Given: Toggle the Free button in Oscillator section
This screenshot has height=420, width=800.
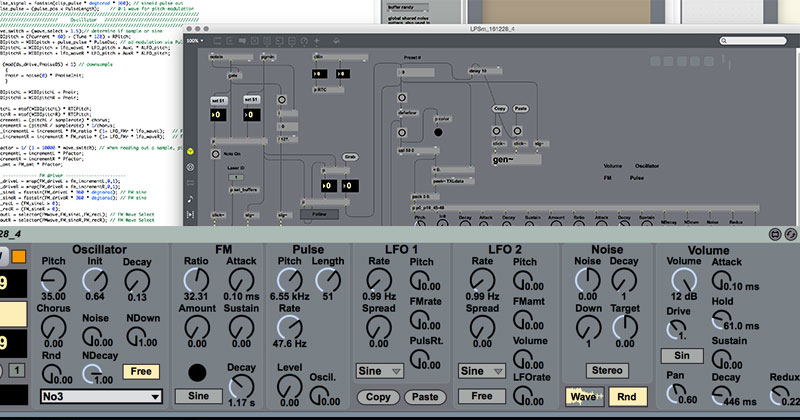Looking at the screenshot, I should (140, 371).
